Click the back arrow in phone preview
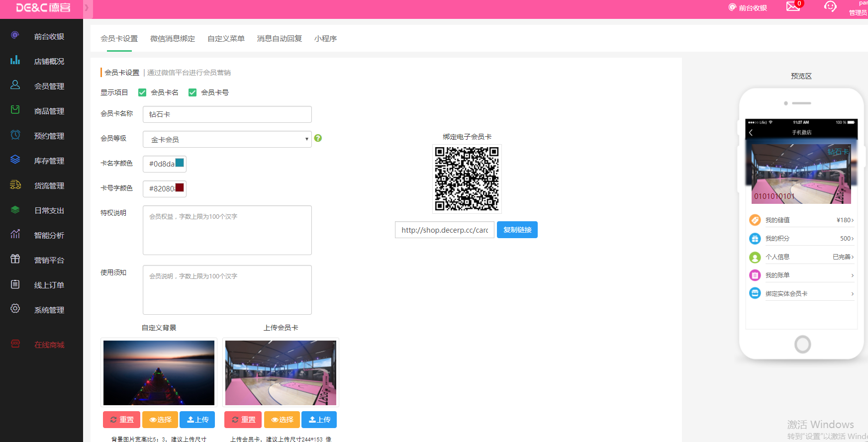Viewport: 868px width, 442px height. (x=751, y=133)
